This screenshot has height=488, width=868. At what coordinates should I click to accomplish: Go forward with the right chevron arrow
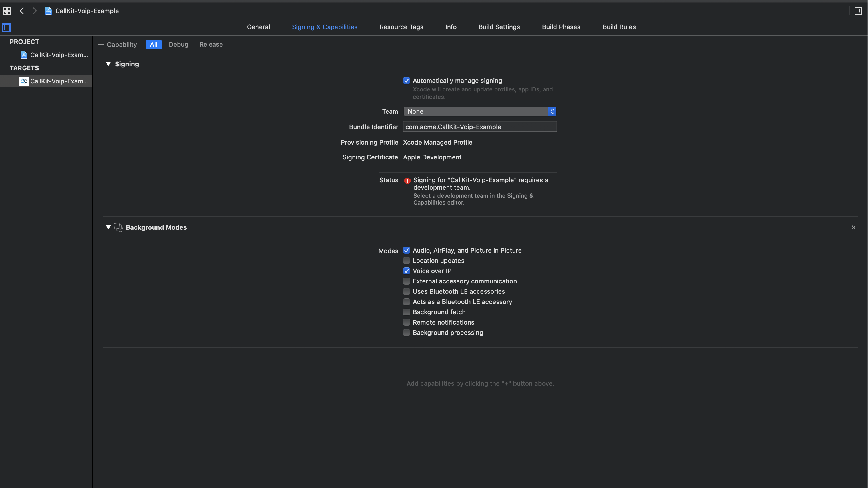click(x=35, y=11)
